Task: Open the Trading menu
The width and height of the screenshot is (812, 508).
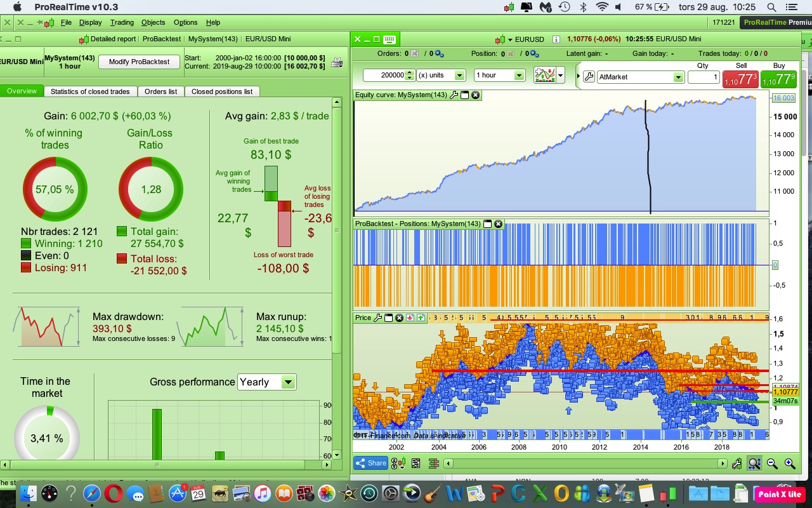Action: tap(122, 22)
